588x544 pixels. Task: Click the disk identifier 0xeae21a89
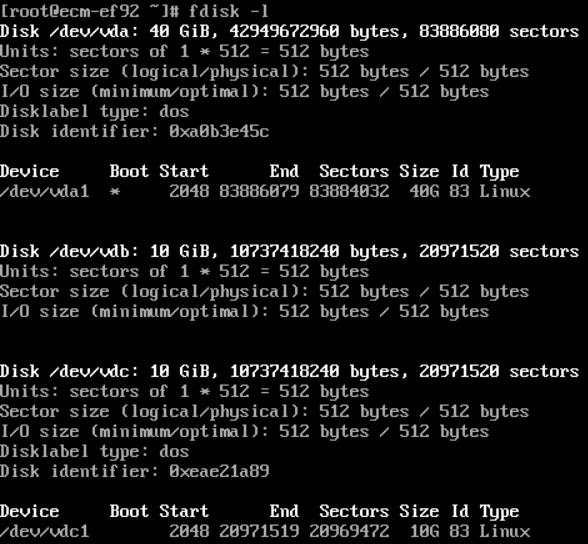[x=219, y=471]
